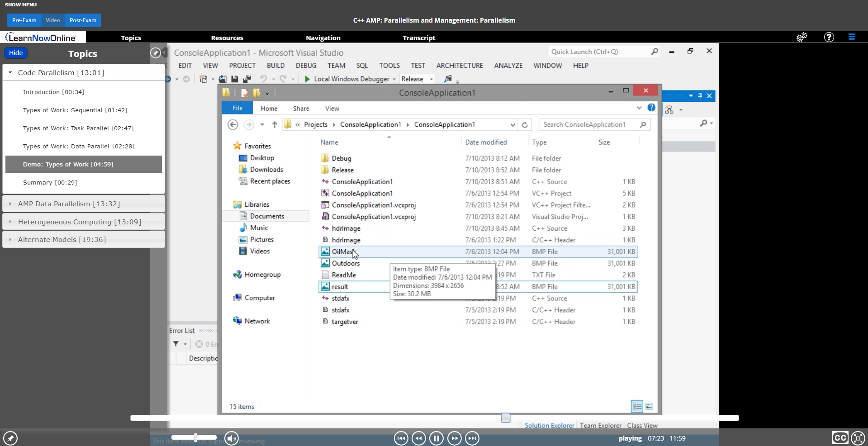Expand the Heterogeneous Computing section

[79, 222]
